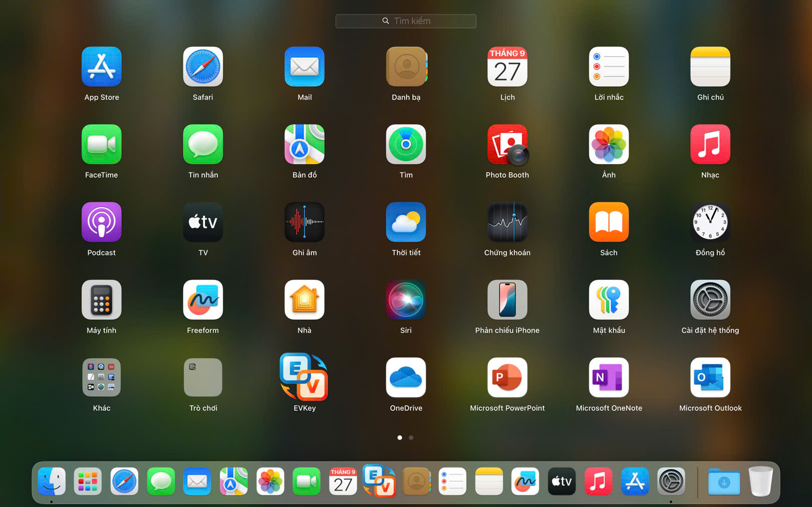Image resolution: width=812 pixels, height=507 pixels.
Task: Launch the EVKey app in the grid
Action: pyautogui.click(x=304, y=378)
